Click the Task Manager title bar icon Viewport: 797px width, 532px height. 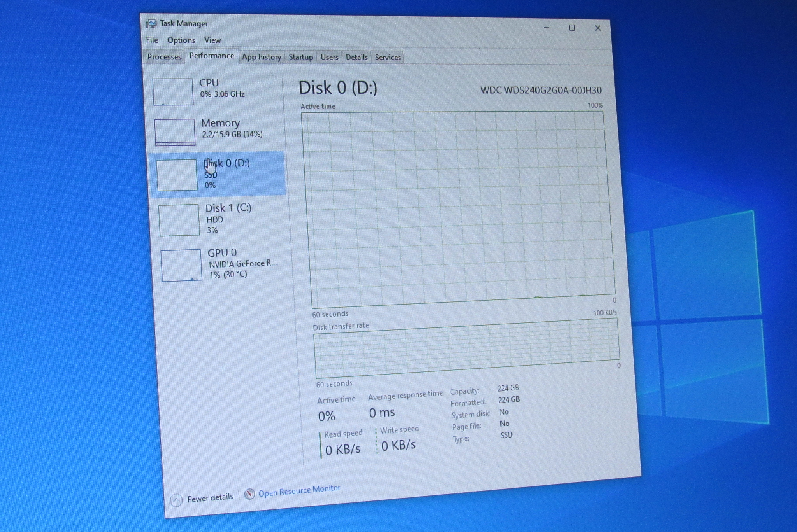(151, 24)
